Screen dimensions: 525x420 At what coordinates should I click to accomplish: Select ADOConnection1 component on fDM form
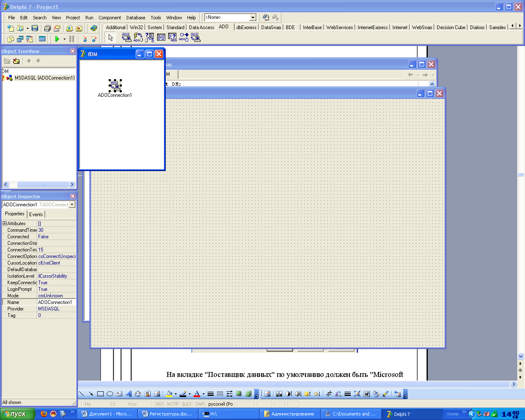click(x=115, y=85)
